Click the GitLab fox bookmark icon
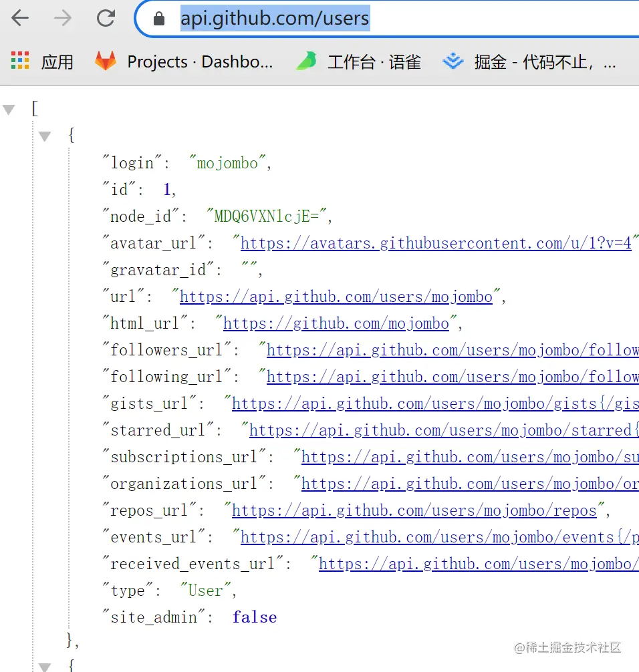This screenshot has width=639, height=672. coord(106,61)
